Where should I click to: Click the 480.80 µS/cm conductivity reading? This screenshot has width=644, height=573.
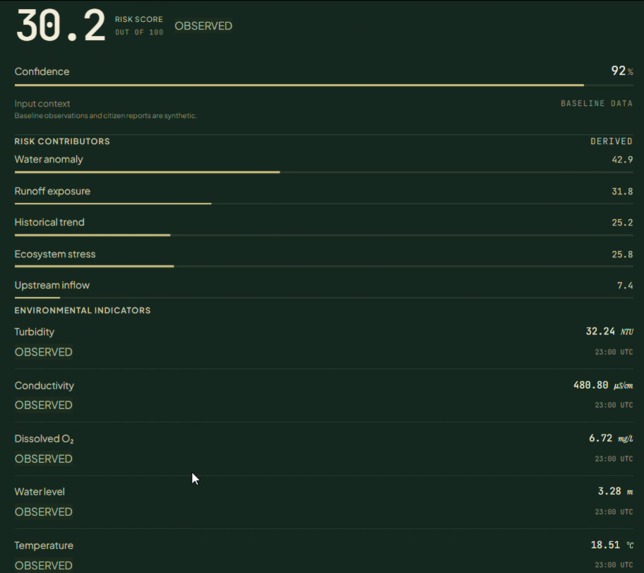click(603, 385)
